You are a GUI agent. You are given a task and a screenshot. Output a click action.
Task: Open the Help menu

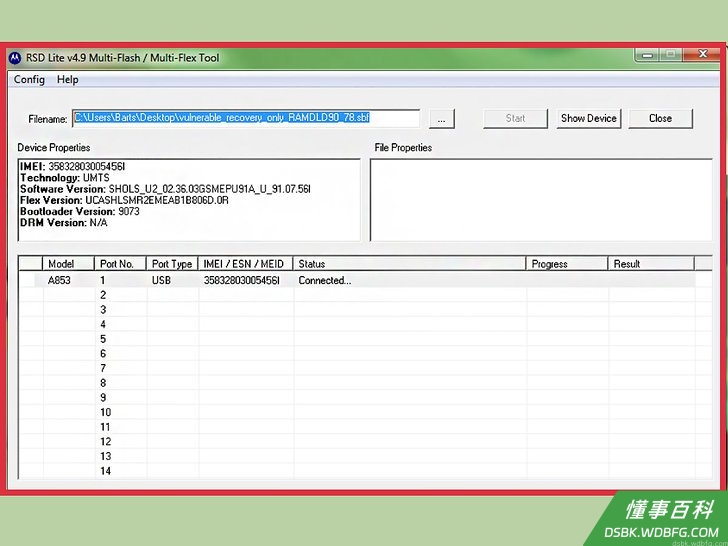coord(68,80)
